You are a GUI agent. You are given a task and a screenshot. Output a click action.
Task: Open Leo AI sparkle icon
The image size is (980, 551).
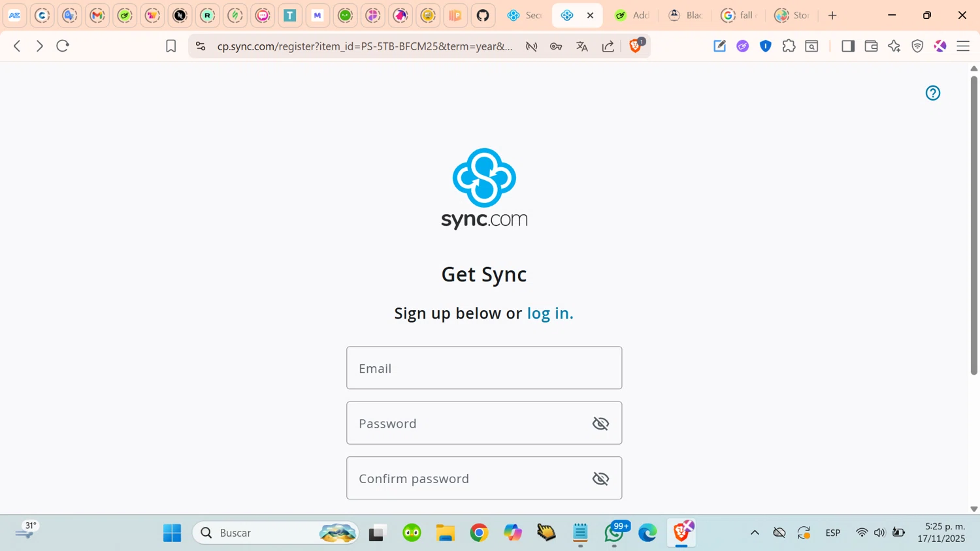click(894, 46)
